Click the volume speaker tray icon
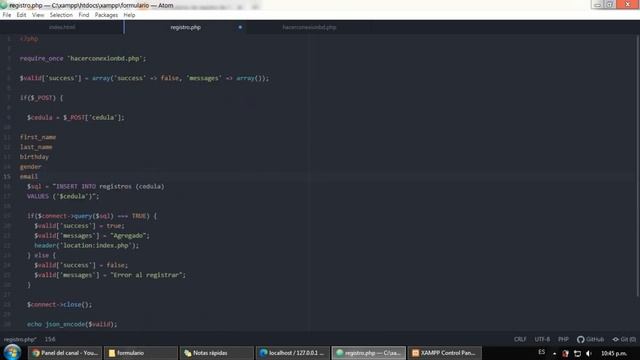The image size is (640, 360). coord(589,353)
